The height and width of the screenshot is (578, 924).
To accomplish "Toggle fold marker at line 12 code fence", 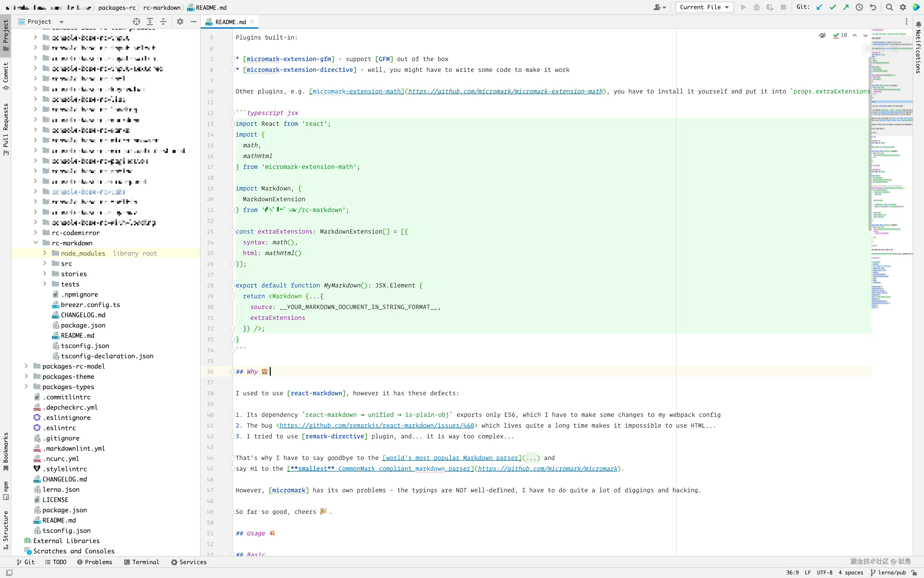I will click(232, 113).
